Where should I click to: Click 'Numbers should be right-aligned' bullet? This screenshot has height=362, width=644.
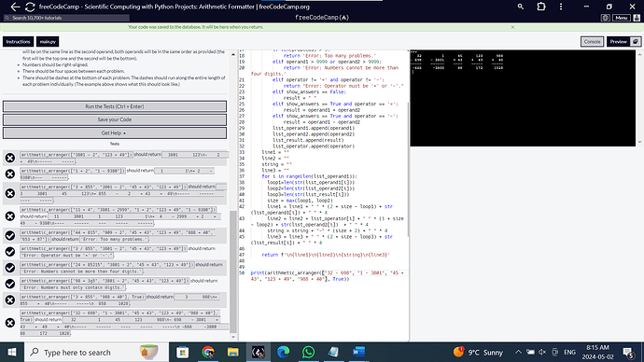(x=55, y=65)
